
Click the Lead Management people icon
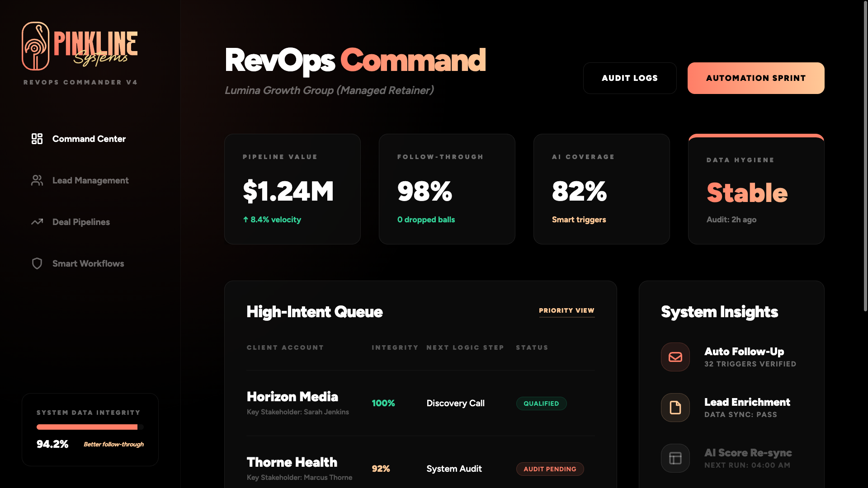click(x=37, y=180)
